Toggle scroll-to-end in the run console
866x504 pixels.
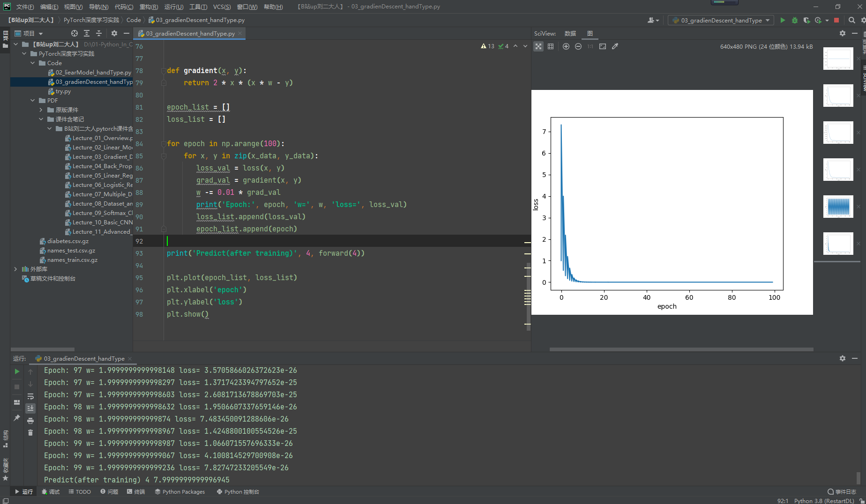pyautogui.click(x=30, y=408)
